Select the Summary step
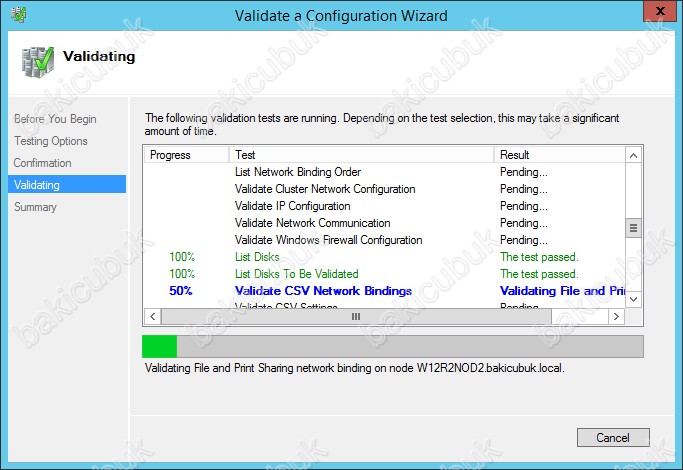The width and height of the screenshot is (683, 470). 35,206
